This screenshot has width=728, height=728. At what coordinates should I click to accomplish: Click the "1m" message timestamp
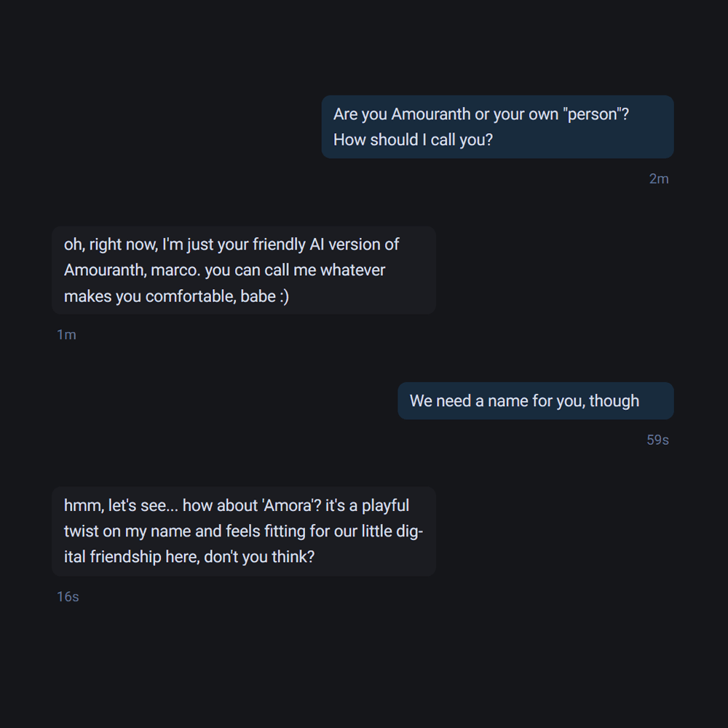(66, 335)
